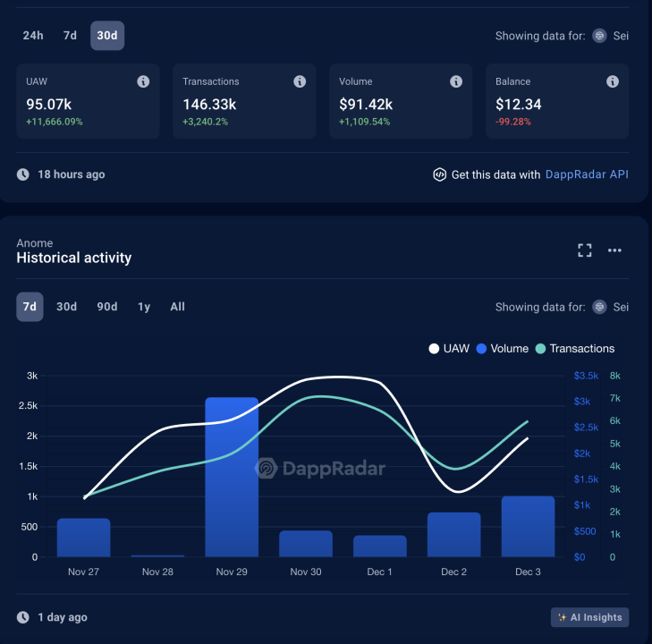
Task: Open the three-dot more options menu
Action: [x=614, y=250]
